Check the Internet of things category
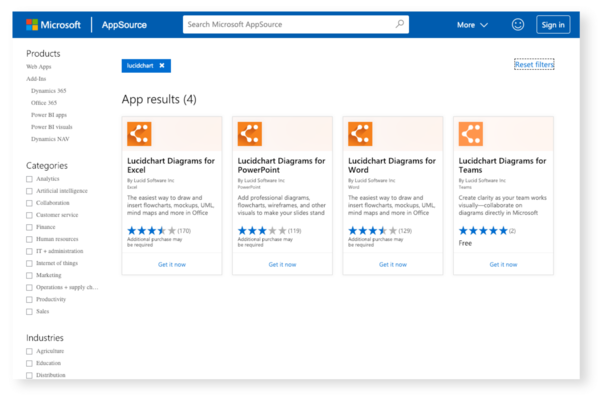Screen dimensions: 600x399 (29, 263)
